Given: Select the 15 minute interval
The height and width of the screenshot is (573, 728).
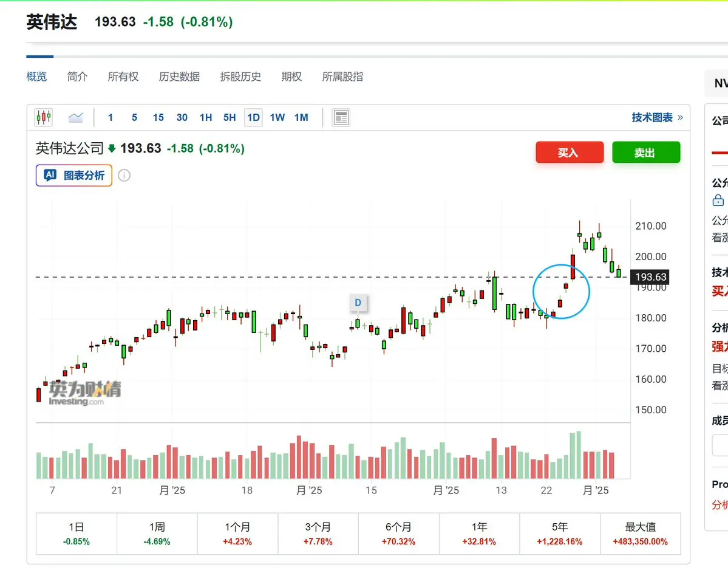Looking at the screenshot, I should [x=158, y=117].
